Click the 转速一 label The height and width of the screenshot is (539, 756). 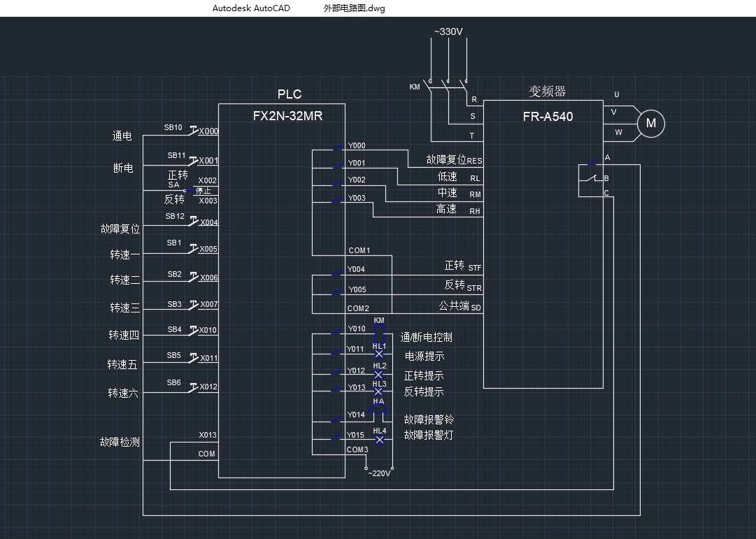(x=125, y=254)
